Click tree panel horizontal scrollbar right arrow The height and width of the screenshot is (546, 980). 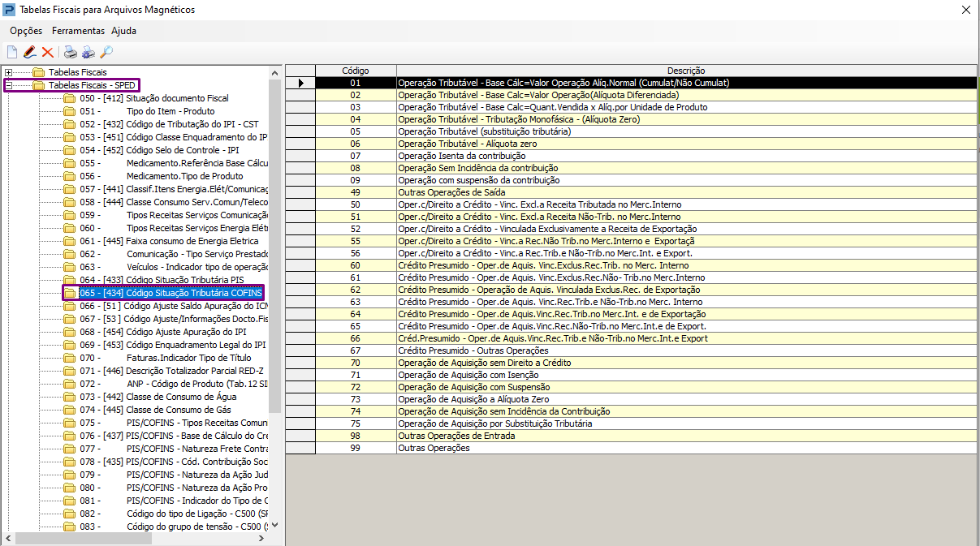coord(261,538)
